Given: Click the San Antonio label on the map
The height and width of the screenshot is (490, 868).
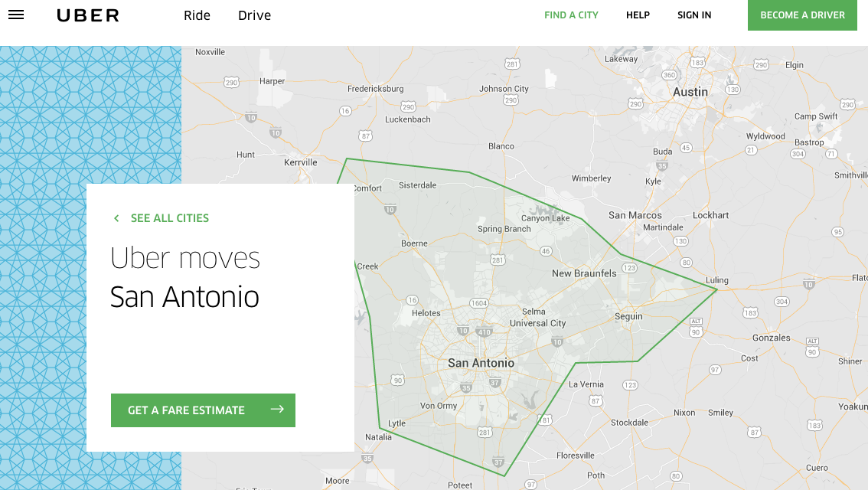Looking at the screenshot, I should coord(481,363).
